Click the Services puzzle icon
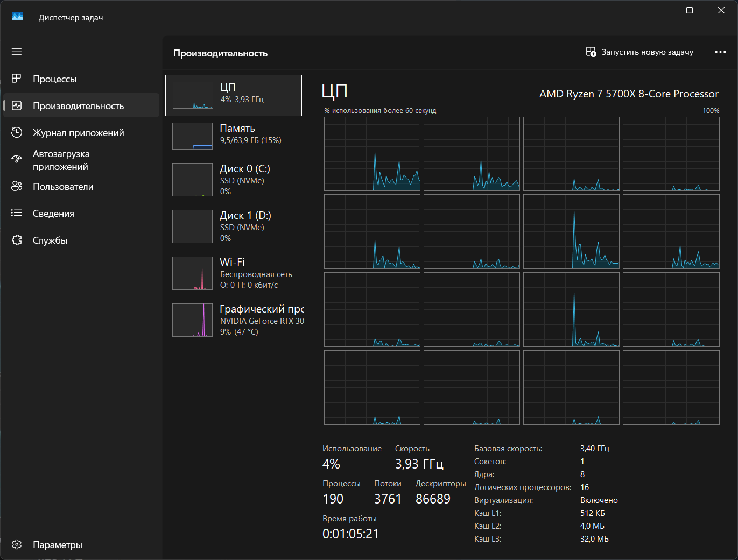This screenshot has width=738, height=560. pyautogui.click(x=17, y=240)
